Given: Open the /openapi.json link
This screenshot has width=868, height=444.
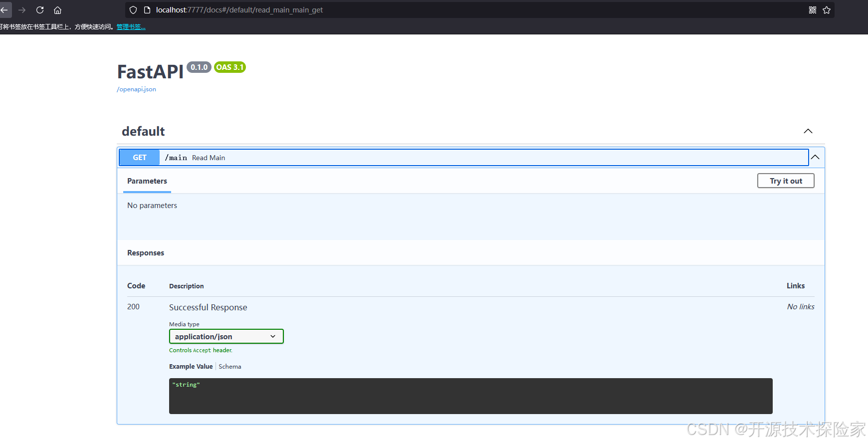Looking at the screenshot, I should pyautogui.click(x=136, y=89).
